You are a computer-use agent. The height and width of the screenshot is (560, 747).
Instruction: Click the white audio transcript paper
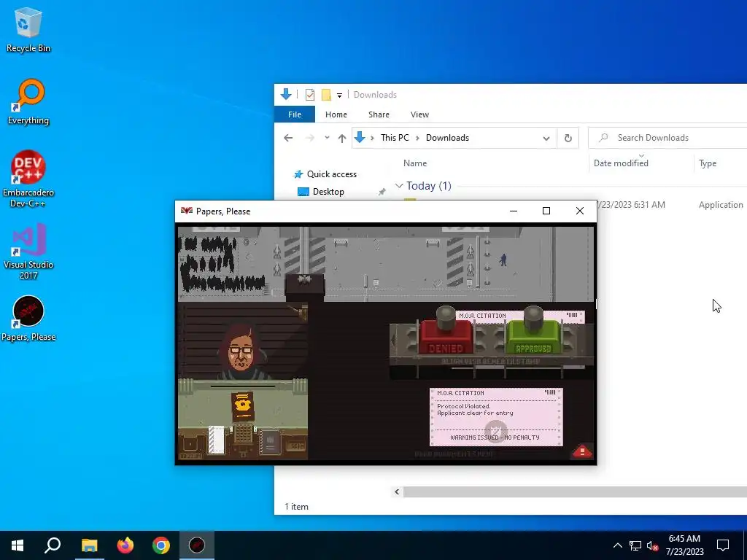[x=216, y=439]
